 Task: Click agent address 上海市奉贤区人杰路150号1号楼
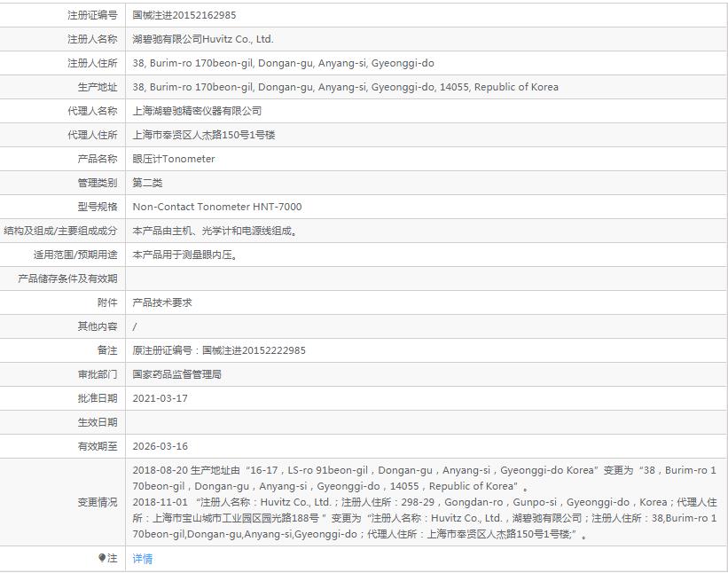pos(204,135)
